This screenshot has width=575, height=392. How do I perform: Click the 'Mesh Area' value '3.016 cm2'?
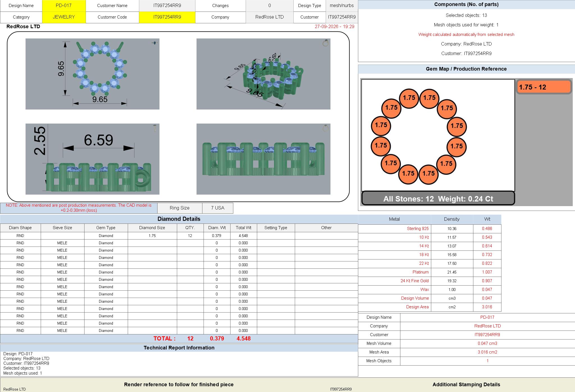point(487,352)
